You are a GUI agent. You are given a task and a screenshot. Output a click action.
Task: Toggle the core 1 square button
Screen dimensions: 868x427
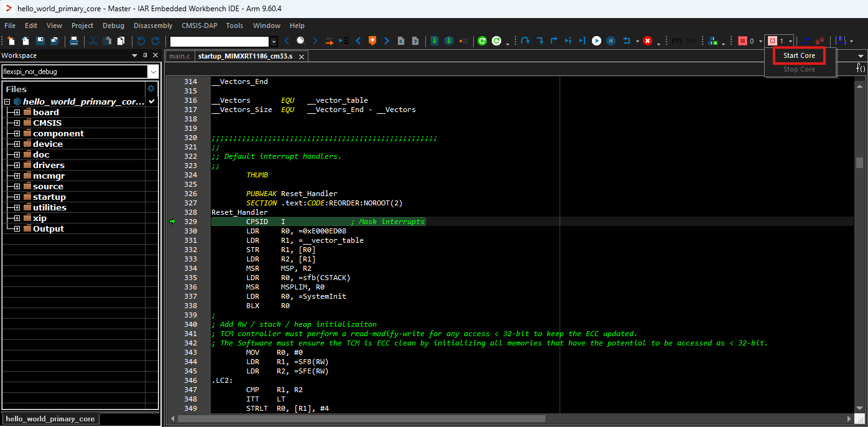(x=773, y=41)
